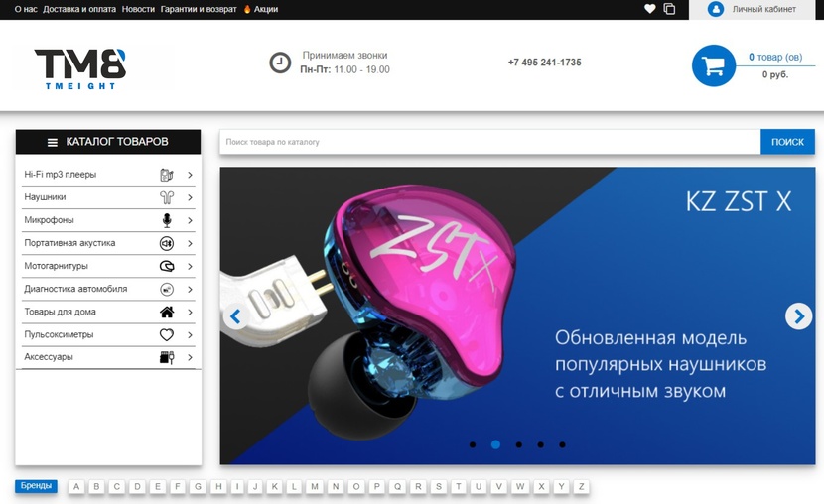The image size is (824, 504).
Task: Open the Аксессуары category label
Action: [x=49, y=357]
